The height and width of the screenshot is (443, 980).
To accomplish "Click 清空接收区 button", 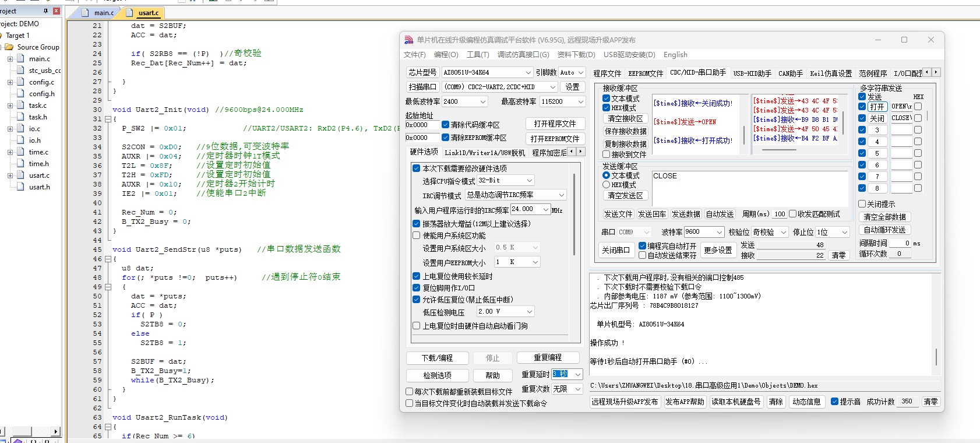I will [626, 118].
